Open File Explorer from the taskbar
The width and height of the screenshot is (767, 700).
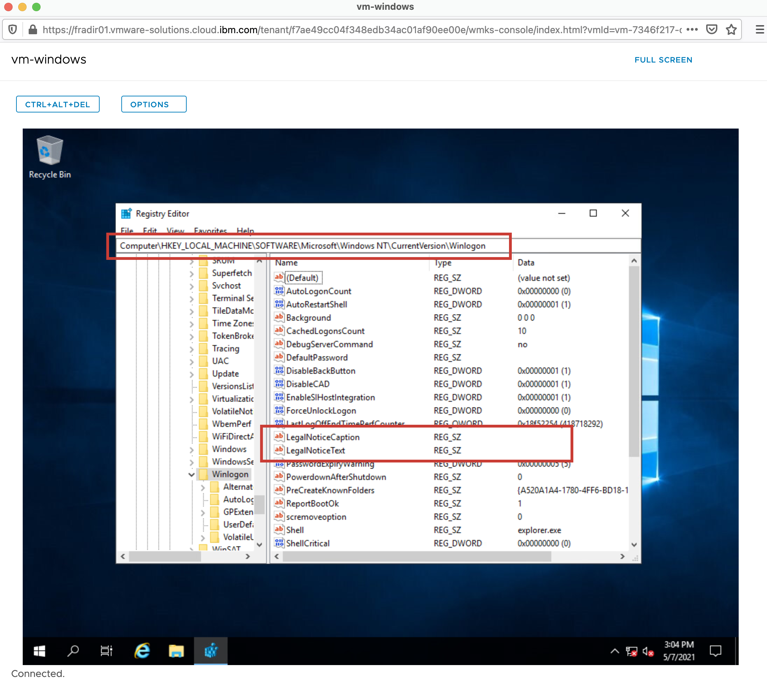tap(176, 651)
